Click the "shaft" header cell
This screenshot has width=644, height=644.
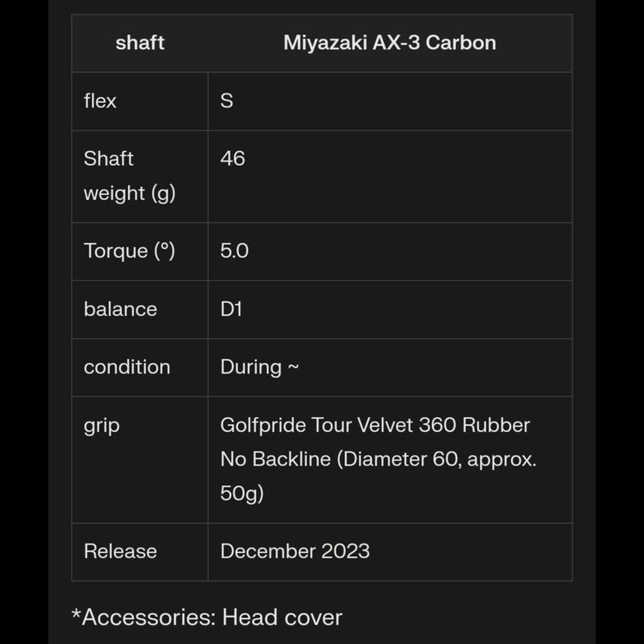pos(140,43)
